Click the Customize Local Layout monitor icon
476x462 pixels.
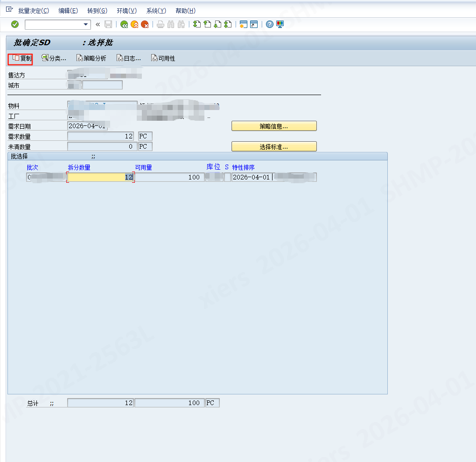click(x=280, y=24)
